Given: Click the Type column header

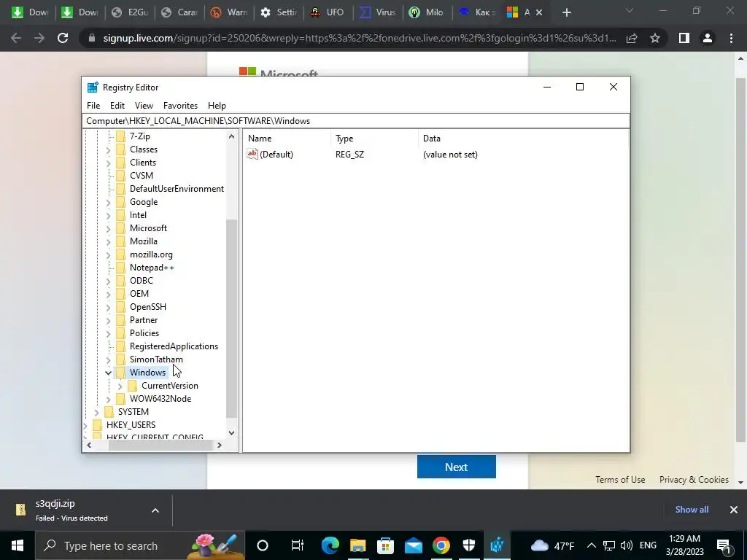Looking at the screenshot, I should (374, 139).
